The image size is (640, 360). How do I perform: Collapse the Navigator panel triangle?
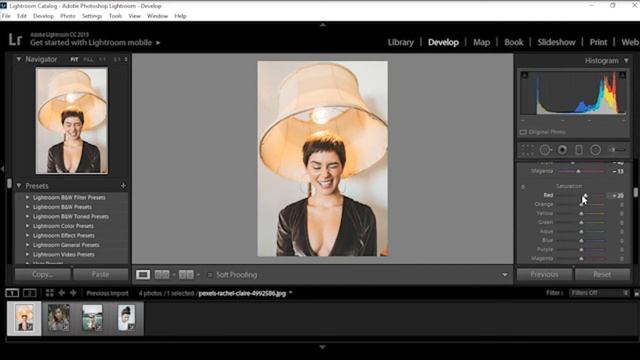coord(19,59)
